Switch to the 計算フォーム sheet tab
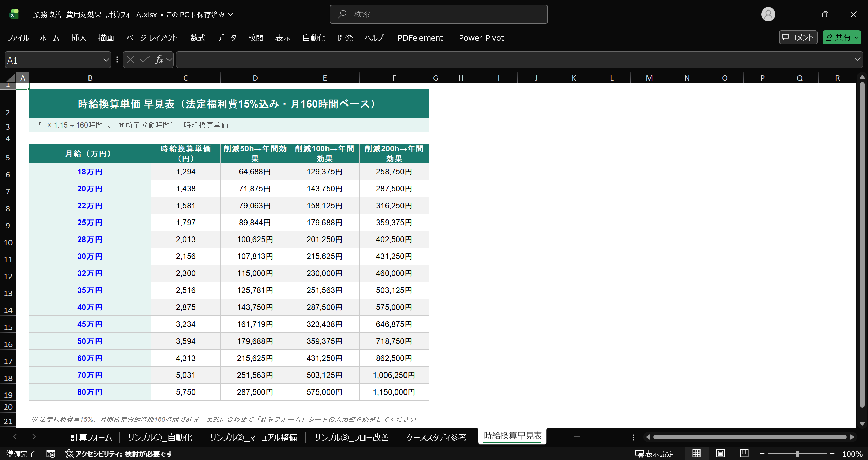 pyautogui.click(x=91, y=437)
